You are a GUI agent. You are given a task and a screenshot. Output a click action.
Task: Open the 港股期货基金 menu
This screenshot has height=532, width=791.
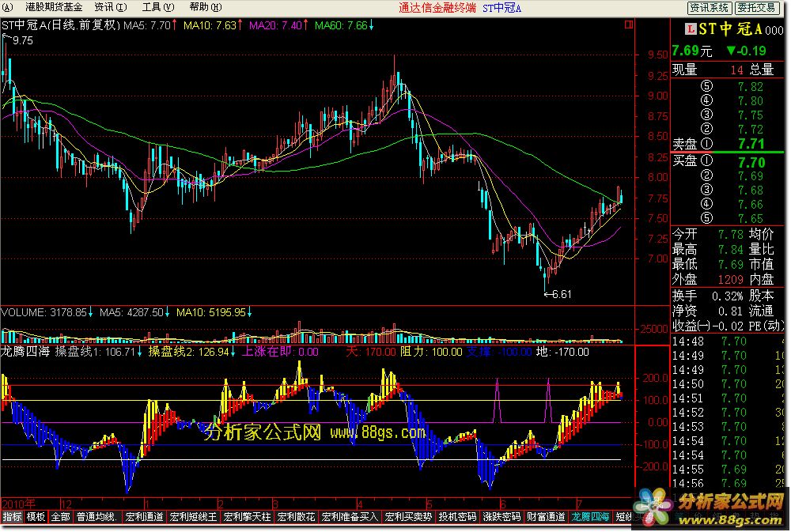coord(54,7)
